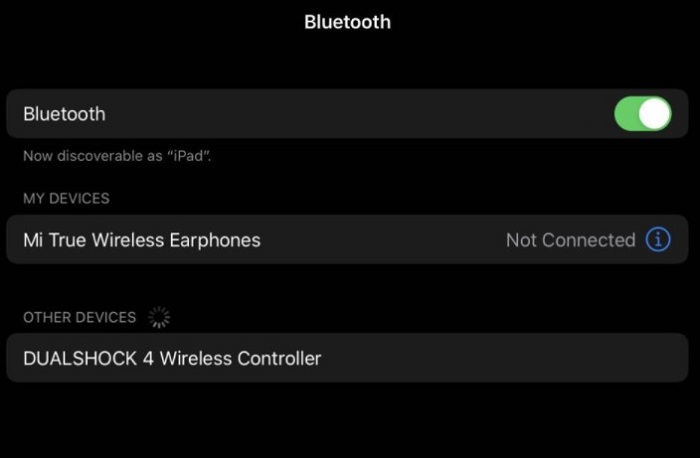
Task: Open info for Mi True Wireless Earphones
Action: click(658, 240)
